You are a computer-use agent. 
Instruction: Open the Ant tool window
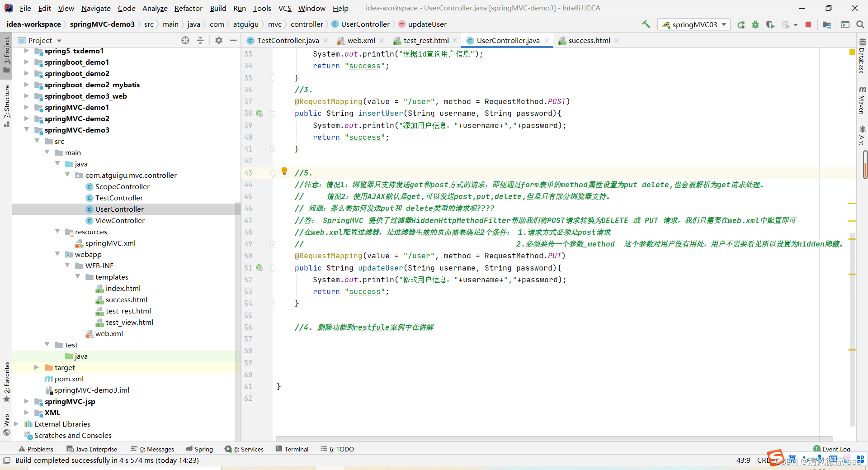pos(862,136)
